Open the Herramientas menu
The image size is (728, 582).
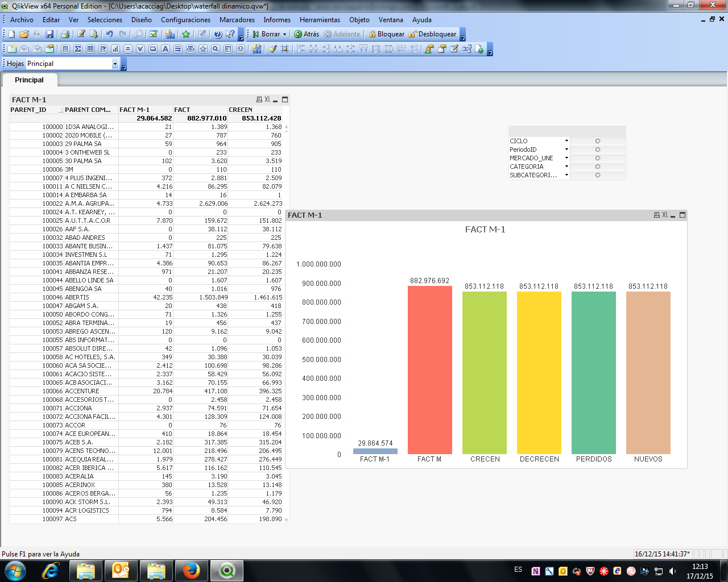(x=320, y=19)
